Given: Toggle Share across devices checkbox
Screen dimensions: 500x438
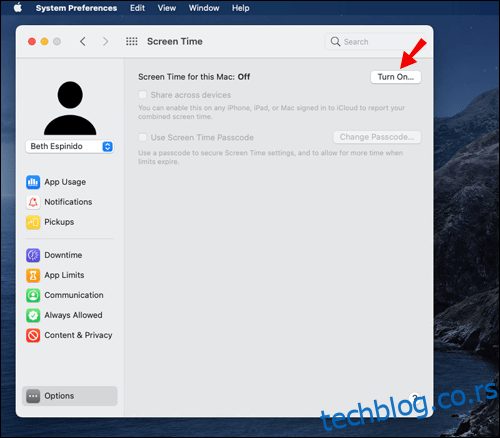Looking at the screenshot, I should coord(142,95).
